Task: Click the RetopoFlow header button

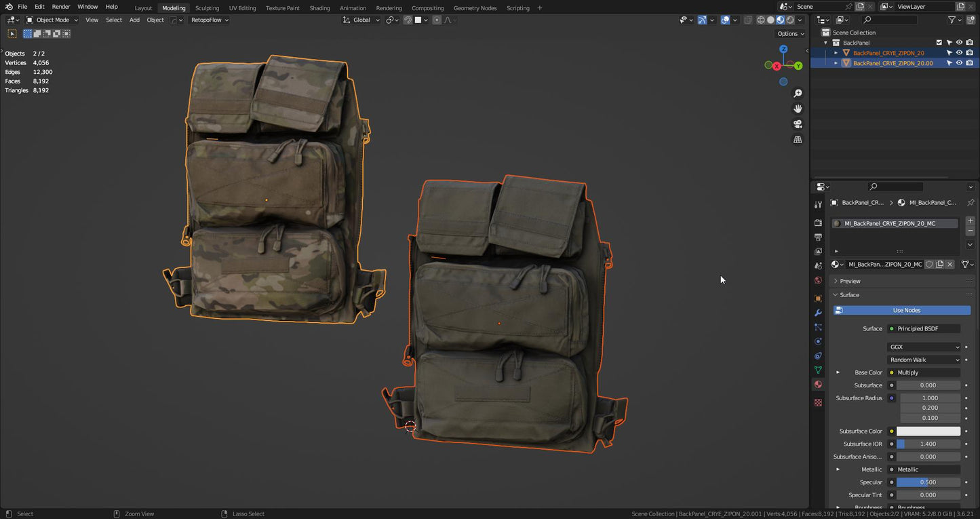Action: point(210,20)
